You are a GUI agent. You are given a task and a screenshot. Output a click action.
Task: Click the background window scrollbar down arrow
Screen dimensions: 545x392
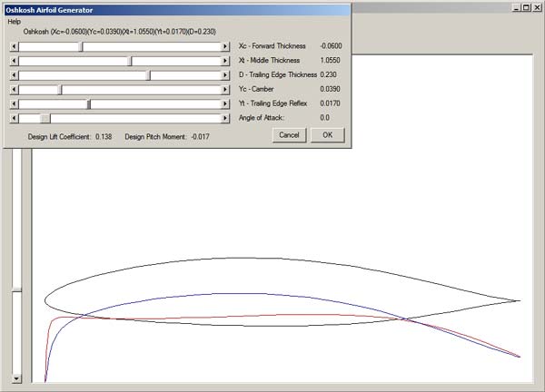pyautogui.click(x=16, y=378)
